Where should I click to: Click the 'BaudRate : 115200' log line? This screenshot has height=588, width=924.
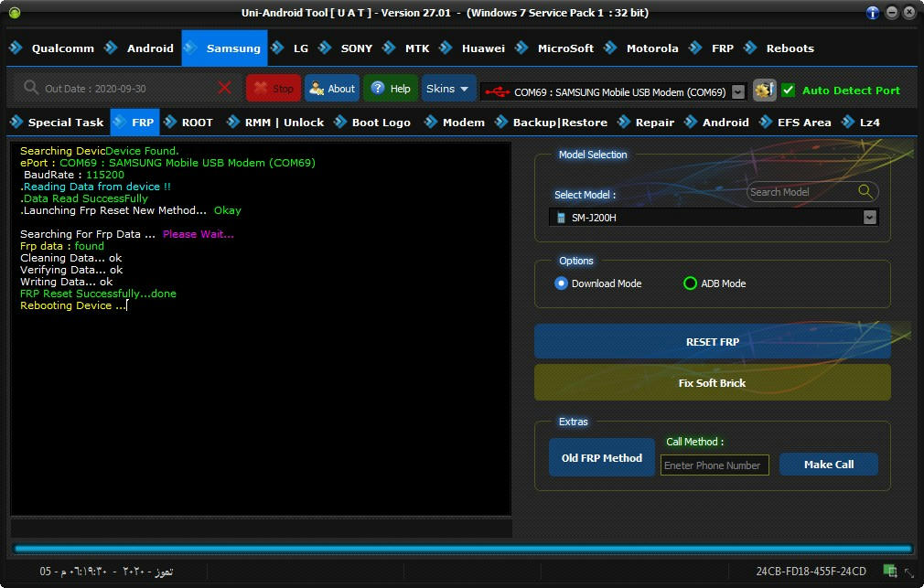74,175
